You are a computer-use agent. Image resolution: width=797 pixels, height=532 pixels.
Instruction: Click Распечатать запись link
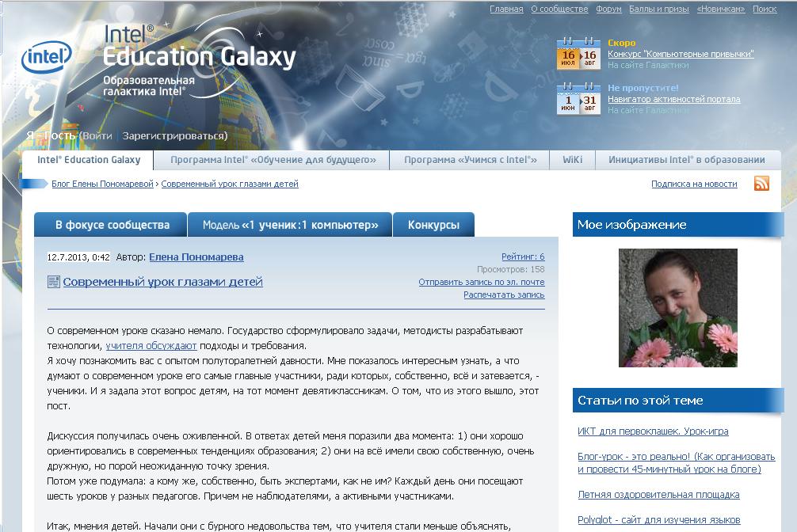(x=504, y=294)
